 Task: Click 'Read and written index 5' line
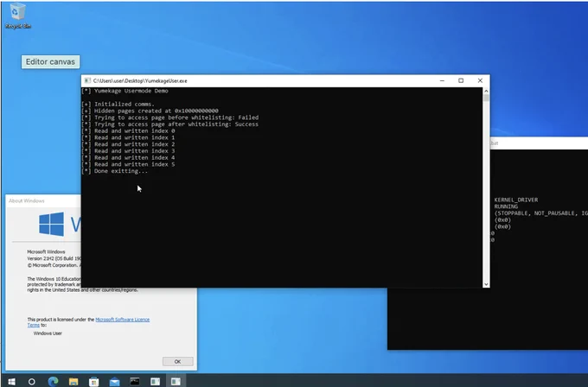click(x=128, y=164)
